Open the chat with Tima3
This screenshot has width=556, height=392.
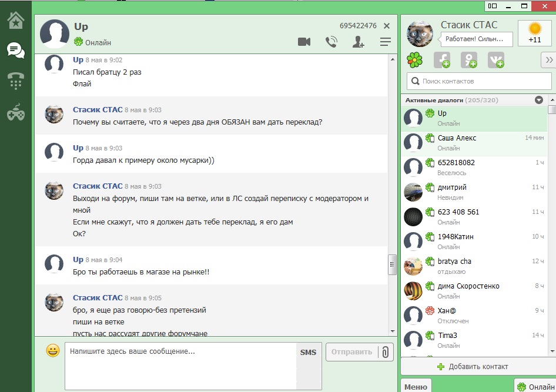[474, 340]
